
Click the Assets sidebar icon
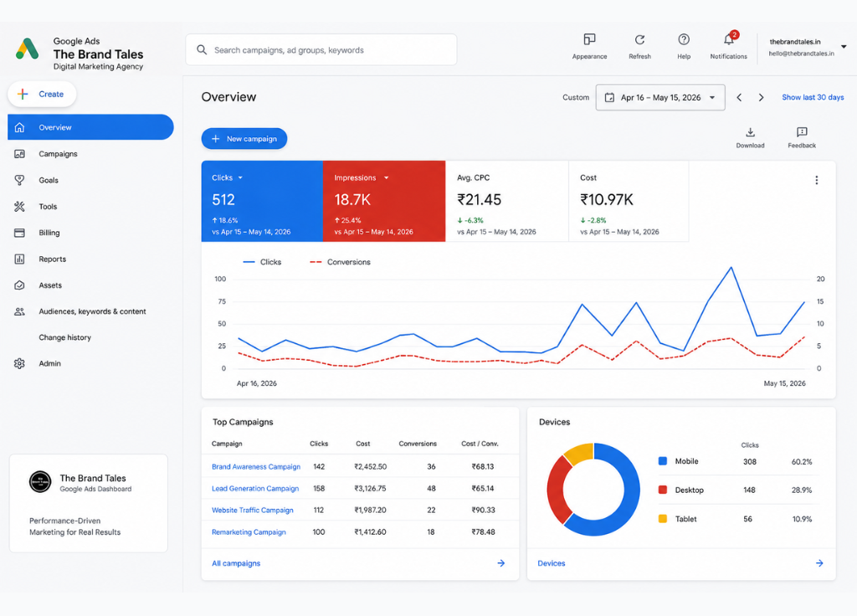pyautogui.click(x=20, y=285)
